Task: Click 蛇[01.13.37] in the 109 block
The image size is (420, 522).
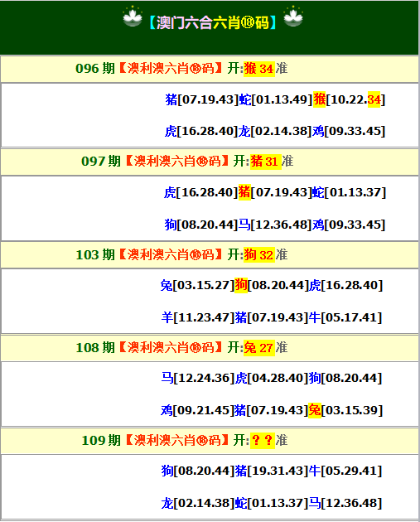Action: [x=272, y=503]
